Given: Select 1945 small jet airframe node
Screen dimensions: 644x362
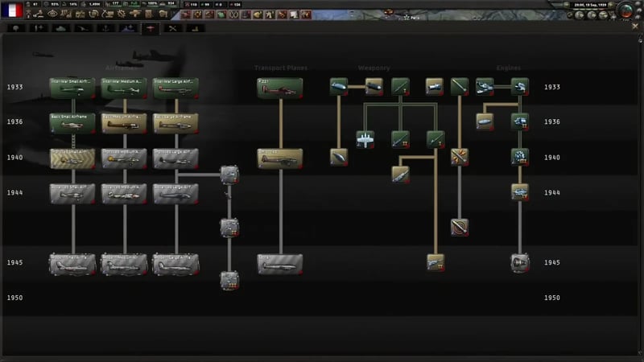Looking at the screenshot, I should point(72,264).
